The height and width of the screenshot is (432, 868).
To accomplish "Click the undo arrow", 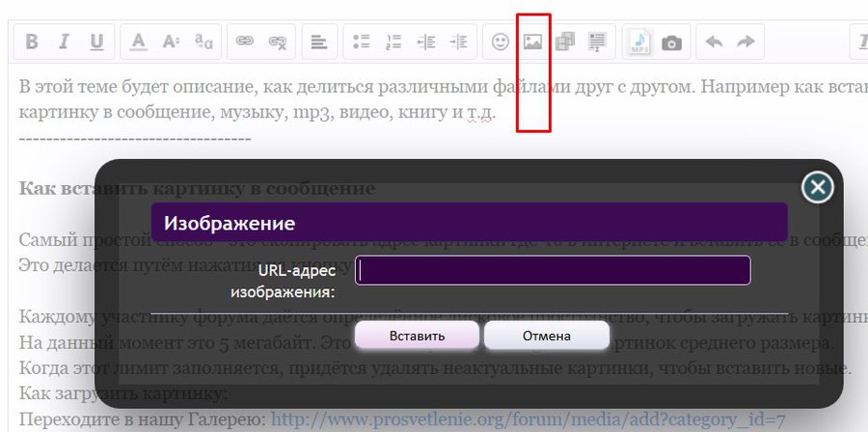I will tap(714, 42).
